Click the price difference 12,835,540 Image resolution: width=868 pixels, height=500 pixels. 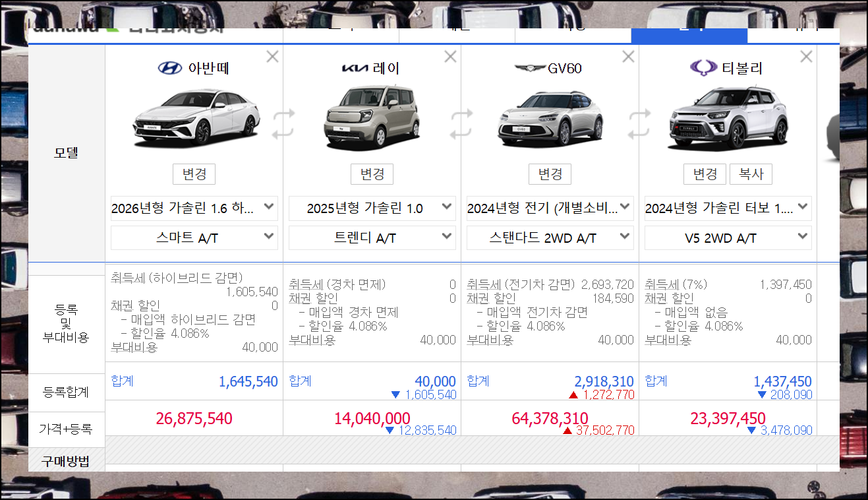[428, 430]
